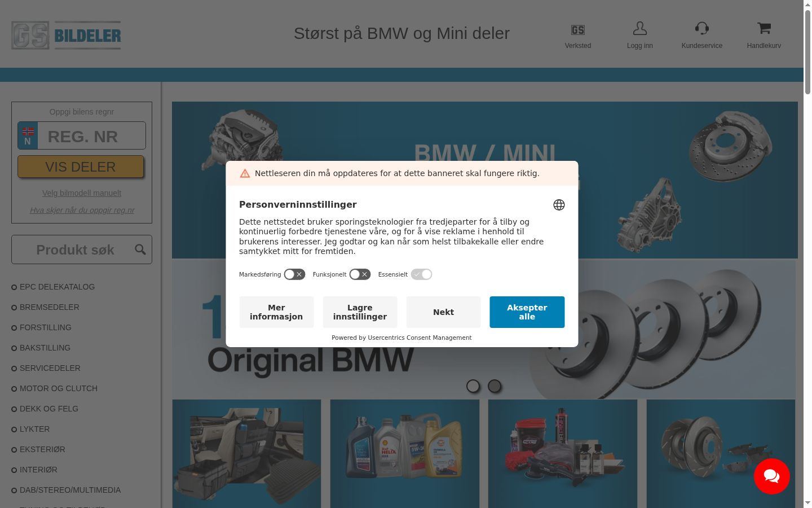The width and height of the screenshot is (812, 508).
Task: Click the warning triangle icon in banner
Action: point(245,173)
